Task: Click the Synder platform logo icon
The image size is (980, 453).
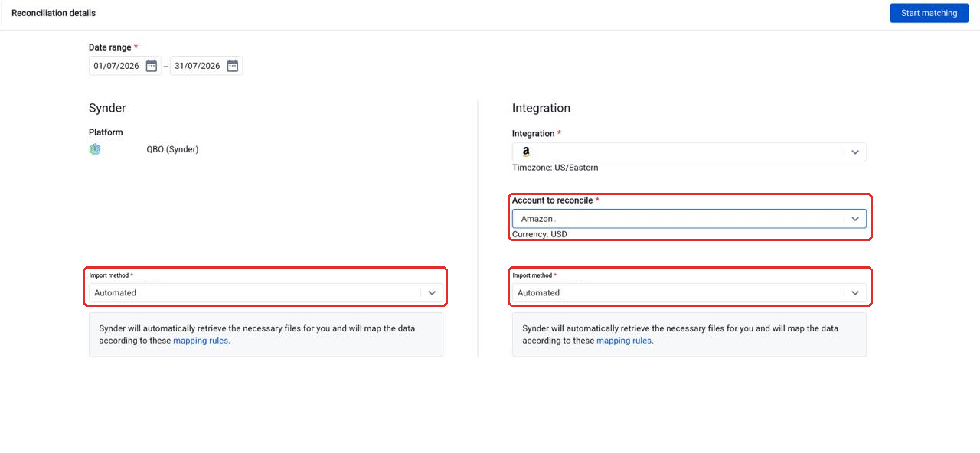Action: click(95, 149)
